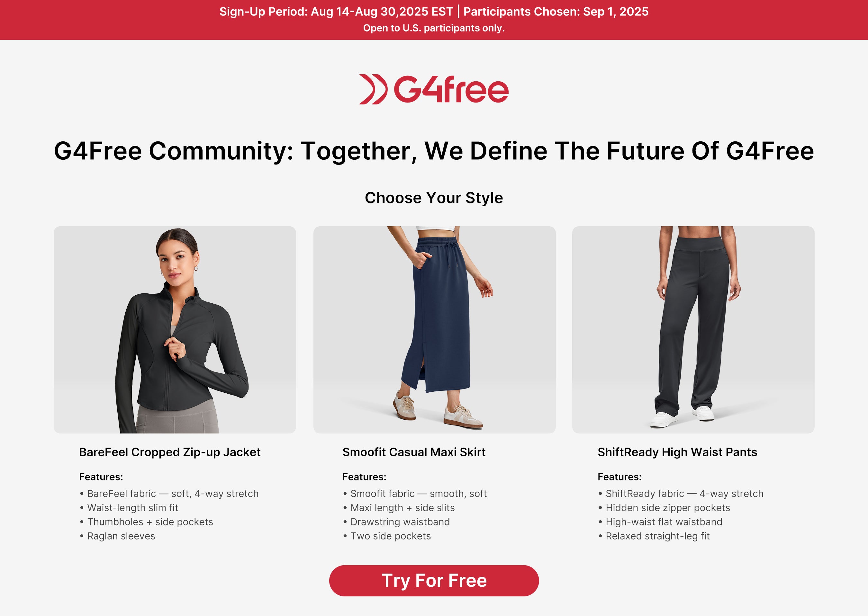Image resolution: width=868 pixels, height=616 pixels.
Task: Click the jacket's Features label
Action: click(101, 477)
